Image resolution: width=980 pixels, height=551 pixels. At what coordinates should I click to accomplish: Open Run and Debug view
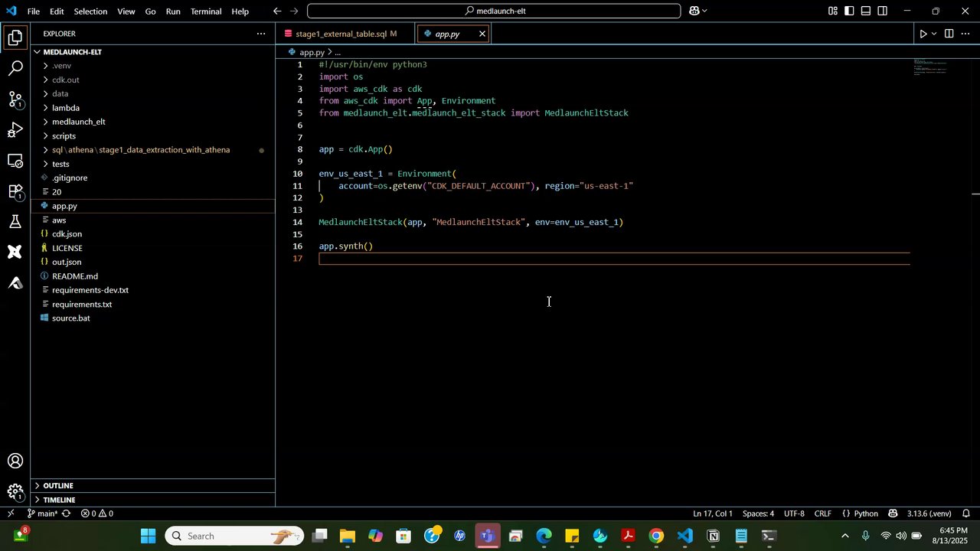pos(15,129)
